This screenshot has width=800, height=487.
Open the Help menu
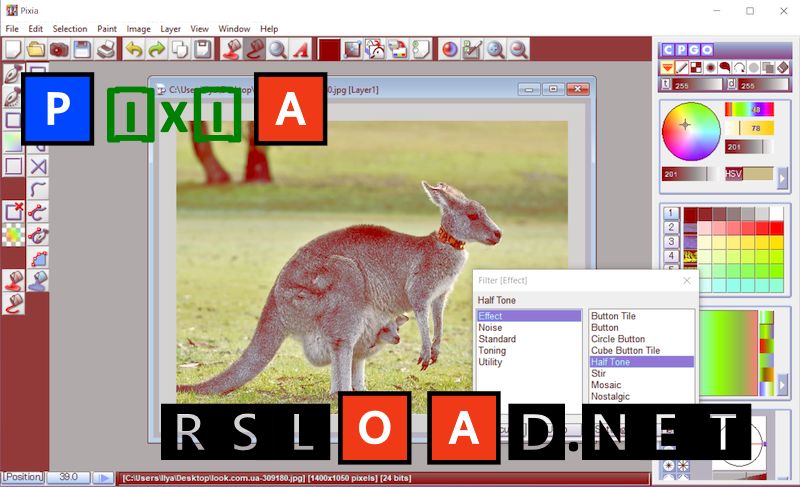pyautogui.click(x=269, y=29)
